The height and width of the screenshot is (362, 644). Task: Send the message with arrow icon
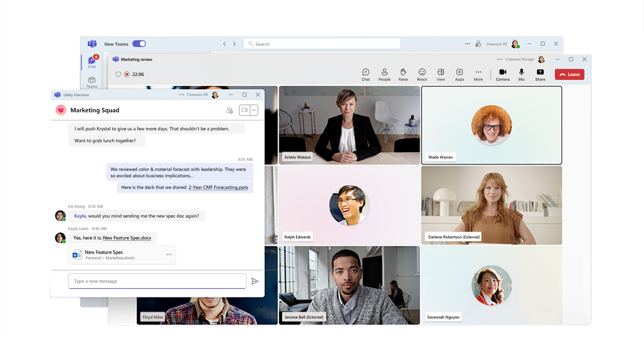pyautogui.click(x=255, y=281)
